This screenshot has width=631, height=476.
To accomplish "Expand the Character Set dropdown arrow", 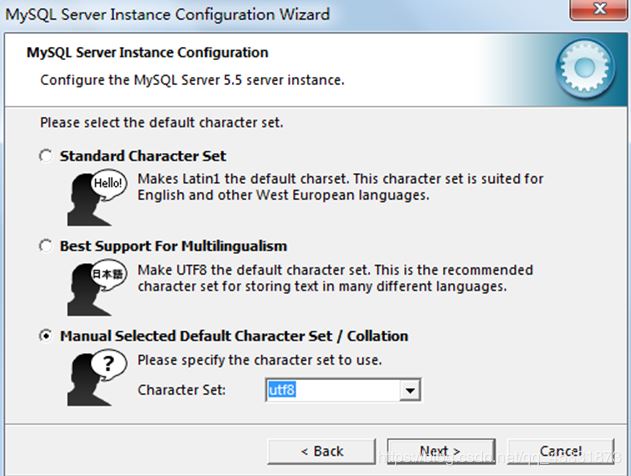I will coord(407,390).
